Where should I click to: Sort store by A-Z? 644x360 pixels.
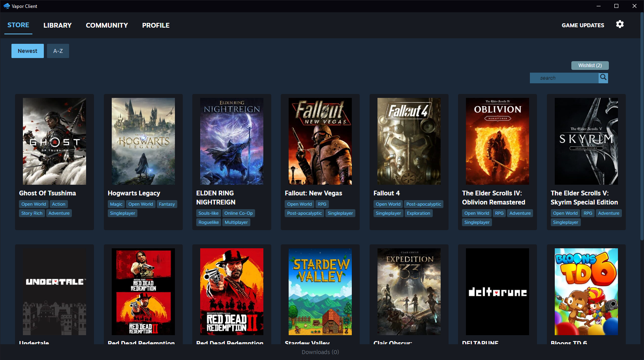pos(58,51)
